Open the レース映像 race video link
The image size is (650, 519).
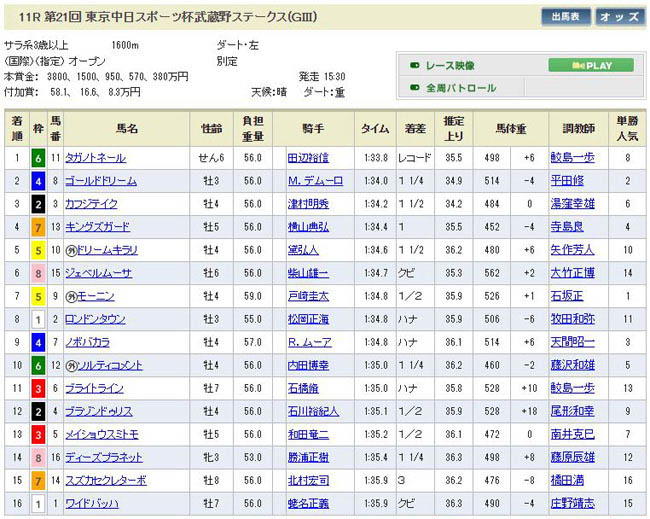[451, 66]
